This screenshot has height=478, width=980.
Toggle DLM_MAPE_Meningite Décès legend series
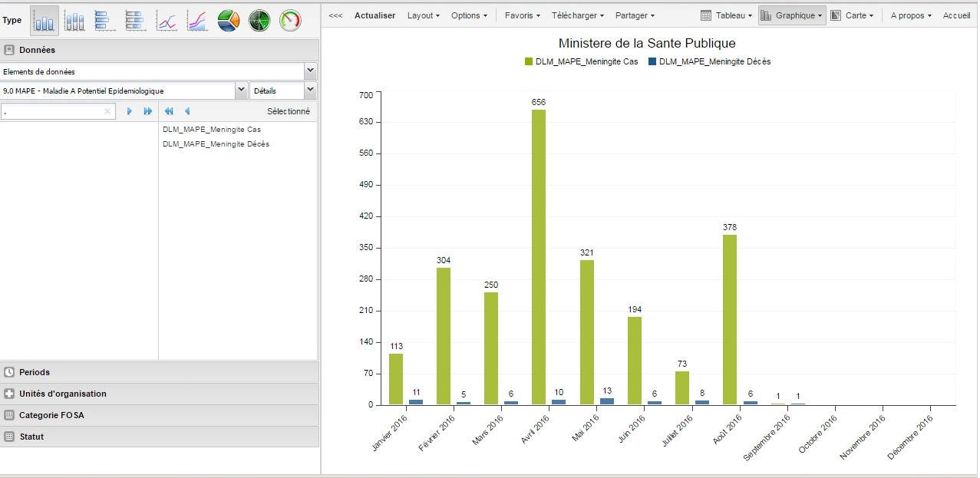click(709, 61)
